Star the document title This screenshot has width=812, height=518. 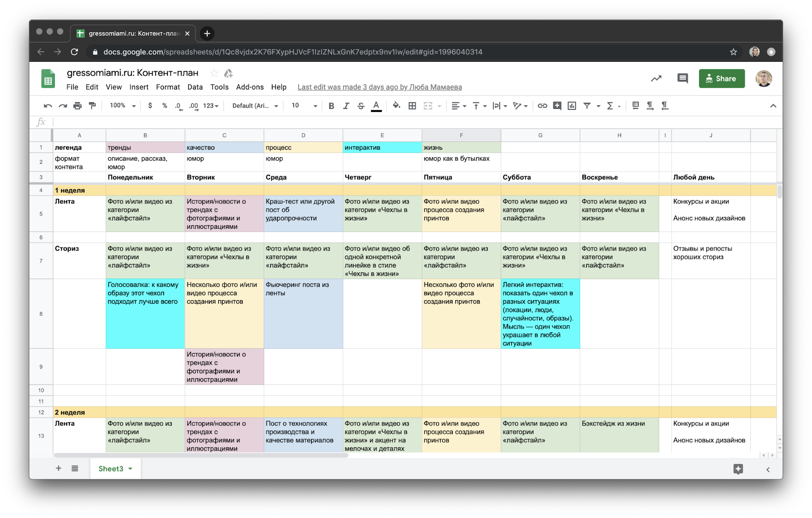(x=214, y=73)
